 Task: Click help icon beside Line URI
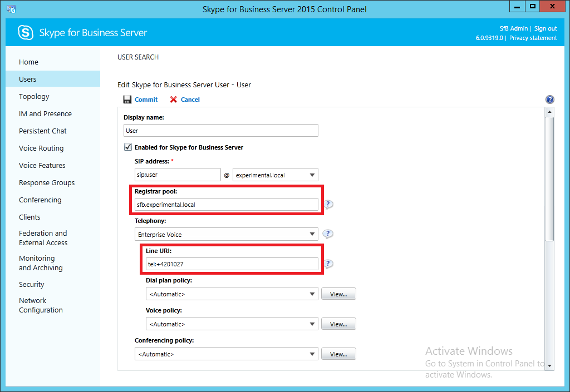tap(328, 264)
